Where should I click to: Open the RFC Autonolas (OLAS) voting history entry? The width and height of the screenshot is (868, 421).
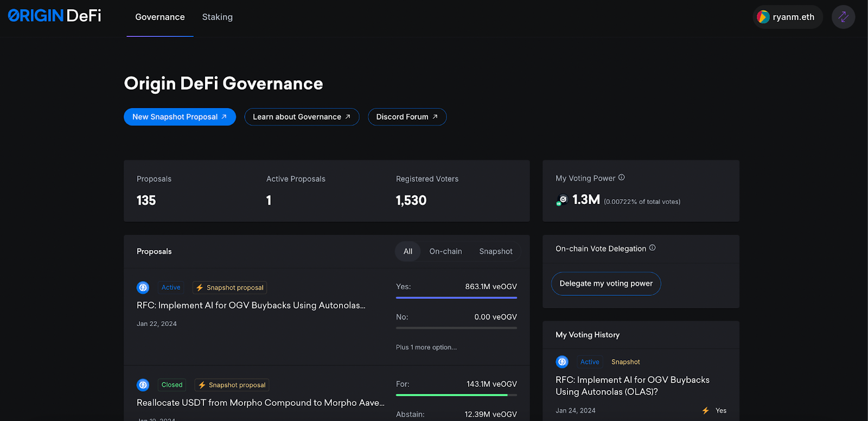[x=633, y=386]
